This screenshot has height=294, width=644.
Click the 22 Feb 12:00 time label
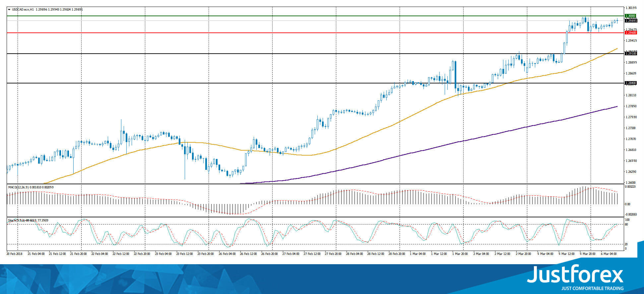(x=121, y=254)
